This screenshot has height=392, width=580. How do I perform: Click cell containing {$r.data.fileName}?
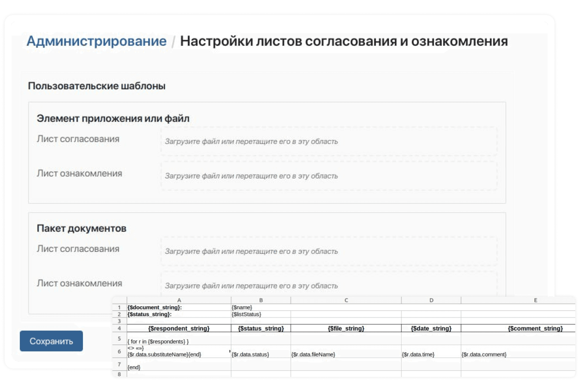(x=346, y=351)
